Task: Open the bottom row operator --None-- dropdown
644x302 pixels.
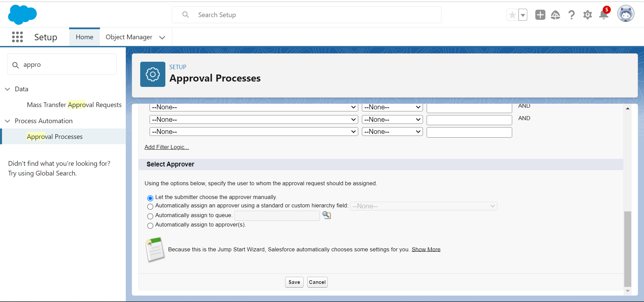Action: coord(392,132)
